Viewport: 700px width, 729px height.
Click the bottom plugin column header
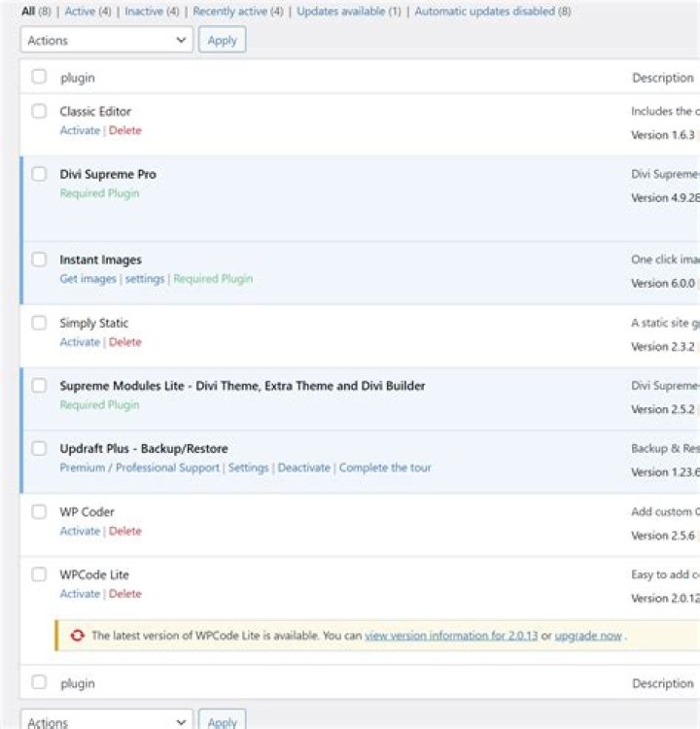click(x=78, y=683)
